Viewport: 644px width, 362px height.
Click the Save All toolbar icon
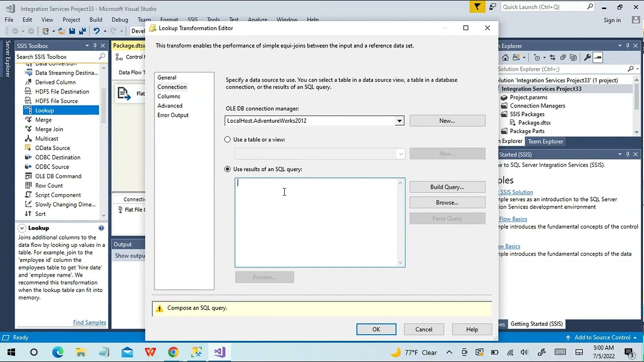tap(82, 31)
